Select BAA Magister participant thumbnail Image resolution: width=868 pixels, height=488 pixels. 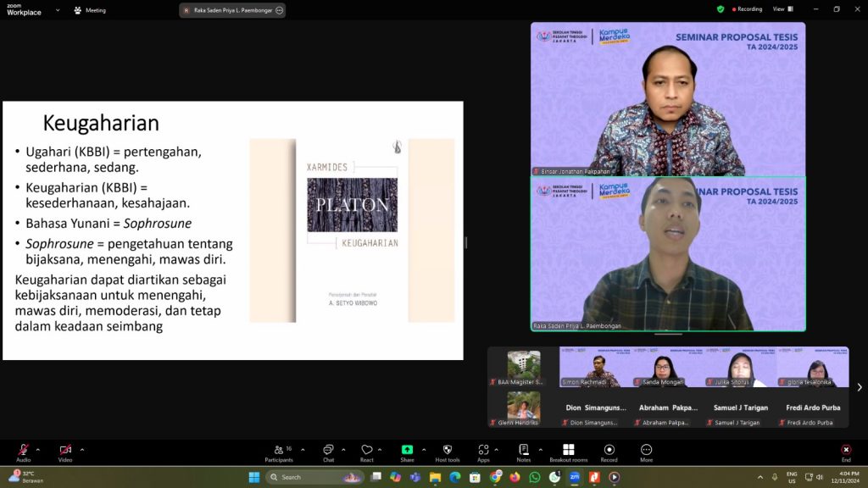[524, 368]
